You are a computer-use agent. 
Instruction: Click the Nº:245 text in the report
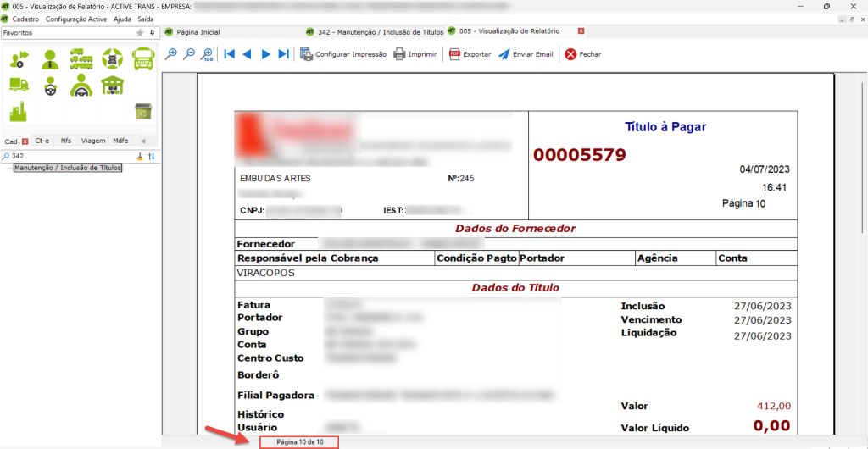(x=460, y=179)
